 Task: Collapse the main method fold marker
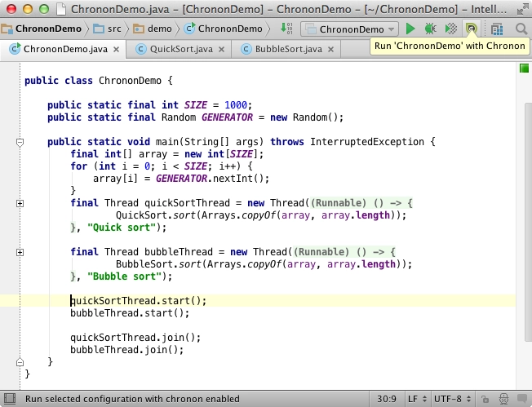tap(20, 142)
